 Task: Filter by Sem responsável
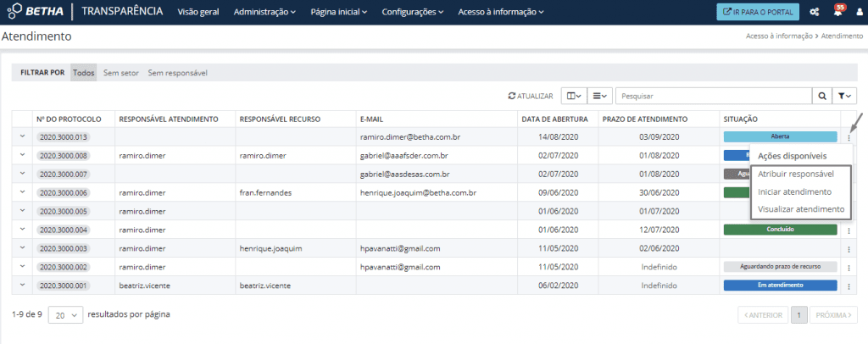click(x=177, y=73)
